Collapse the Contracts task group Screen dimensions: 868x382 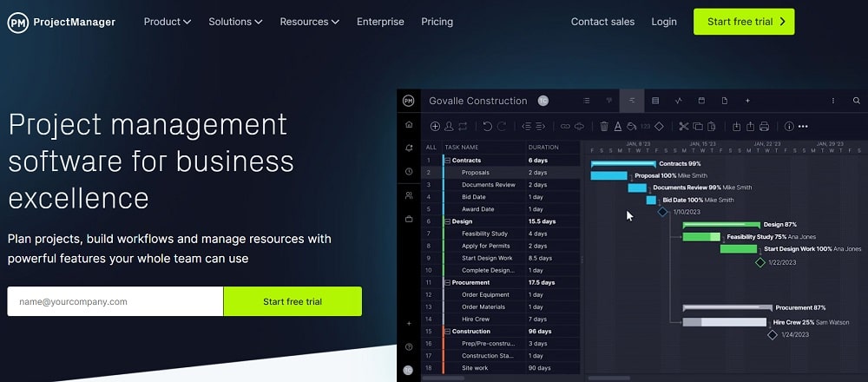coord(448,161)
